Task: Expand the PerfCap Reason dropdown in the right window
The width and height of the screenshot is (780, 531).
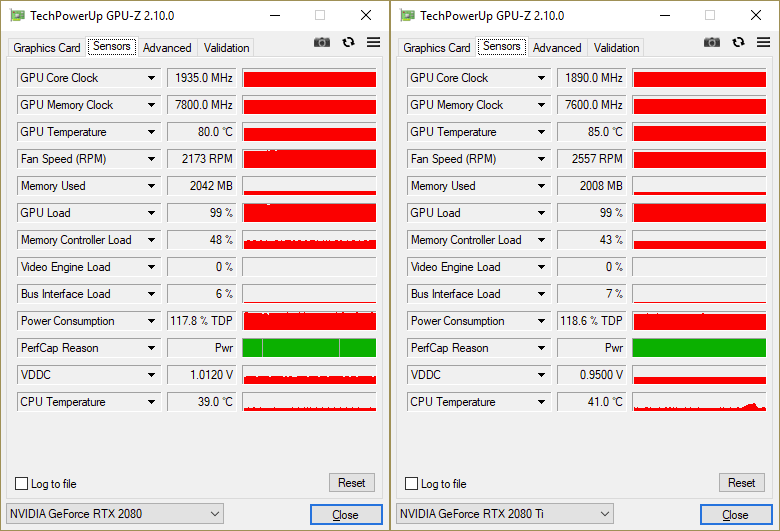Action: click(x=542, y=348)
